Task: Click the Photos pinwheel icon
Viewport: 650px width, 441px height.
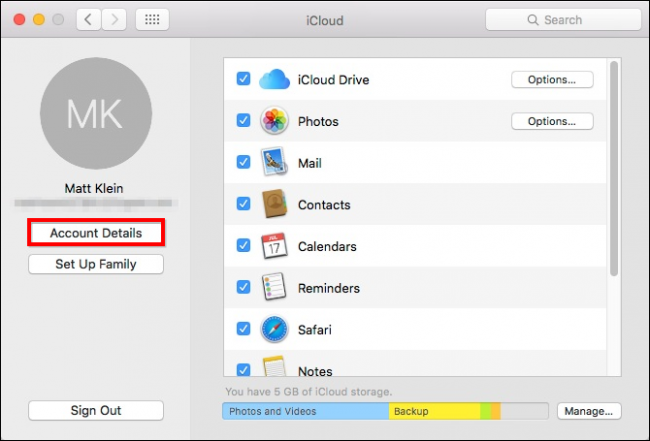Action: click(274, 121)
